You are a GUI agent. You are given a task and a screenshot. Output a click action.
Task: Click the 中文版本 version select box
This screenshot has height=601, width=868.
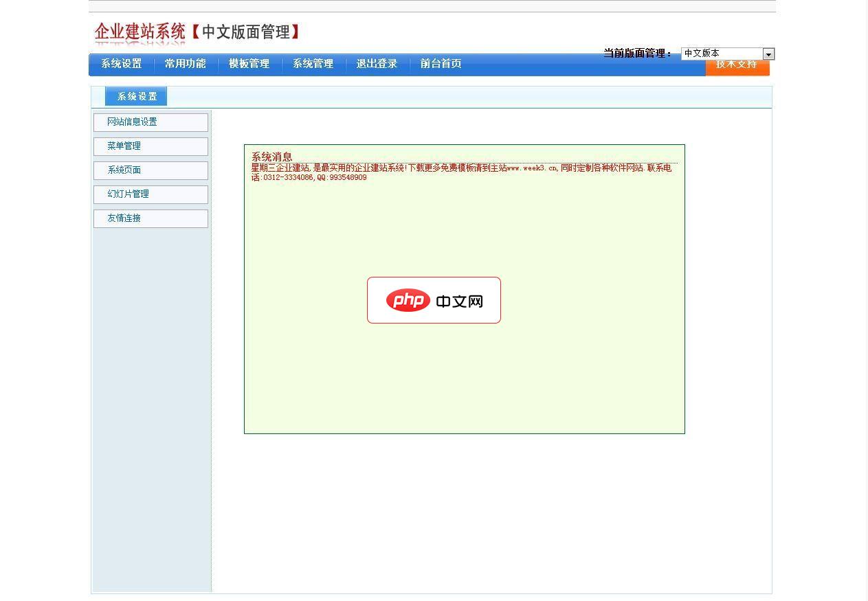727,54
